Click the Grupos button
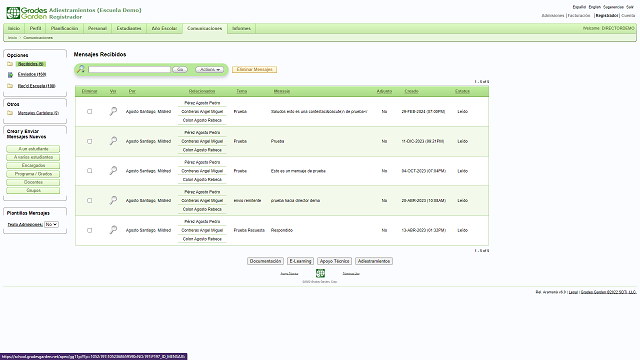The height and width of the screenshot is (360, 640). tap(33, 191)
